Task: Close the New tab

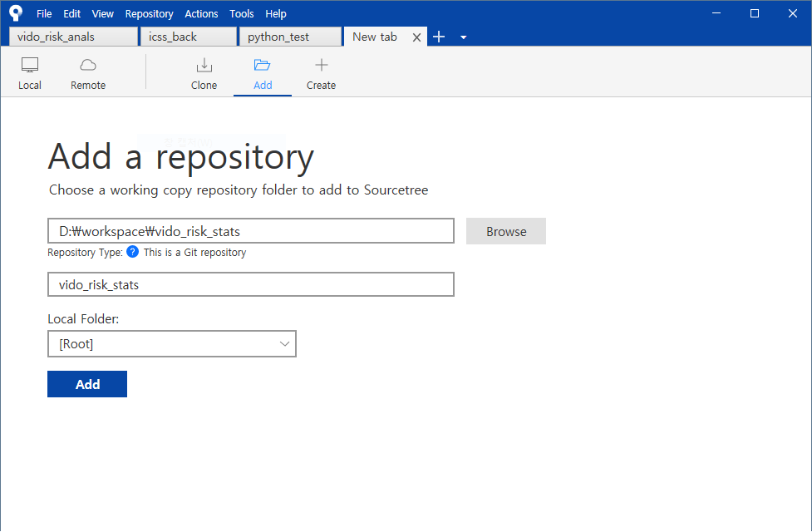Action: click(x=416, y=37)
